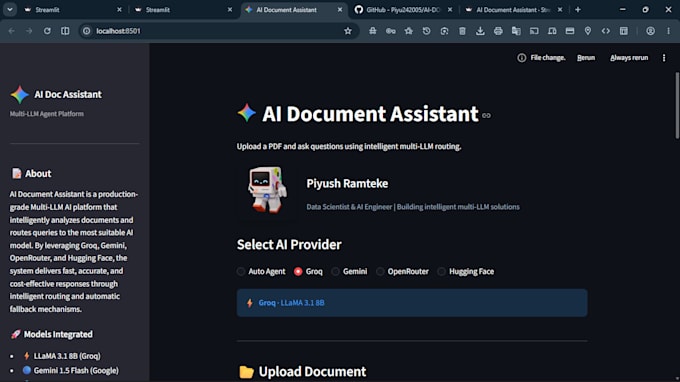Open the browser profile avatar icon

(x=651, y=31)
